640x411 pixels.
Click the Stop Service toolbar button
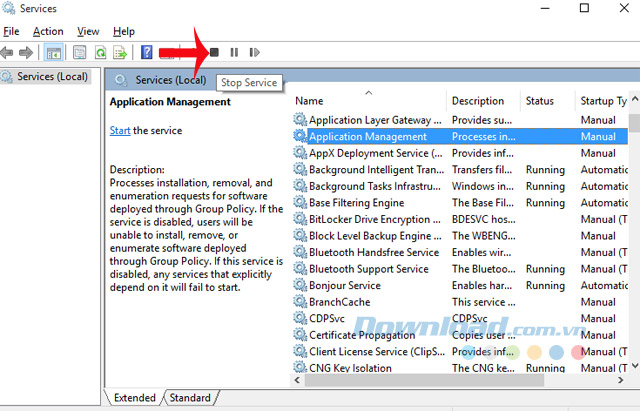click(214, 52)
